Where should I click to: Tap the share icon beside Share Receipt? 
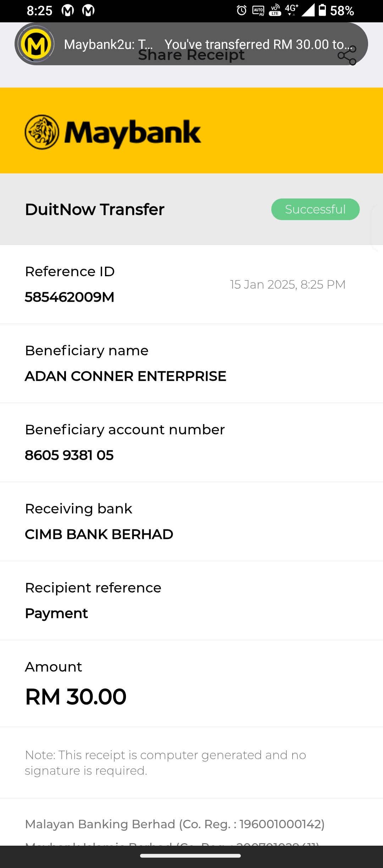coord(347,56)
